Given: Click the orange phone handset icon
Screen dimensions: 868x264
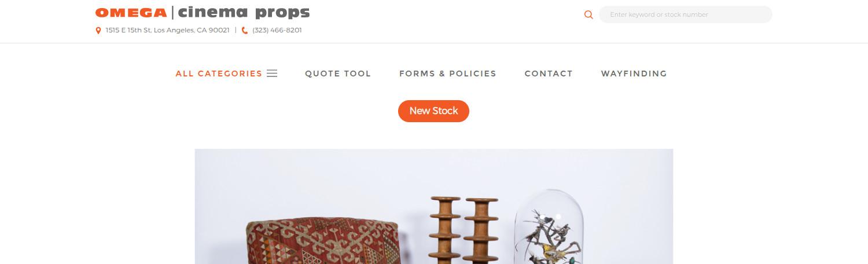Looking at the screenshot, I should coord(245,30).
